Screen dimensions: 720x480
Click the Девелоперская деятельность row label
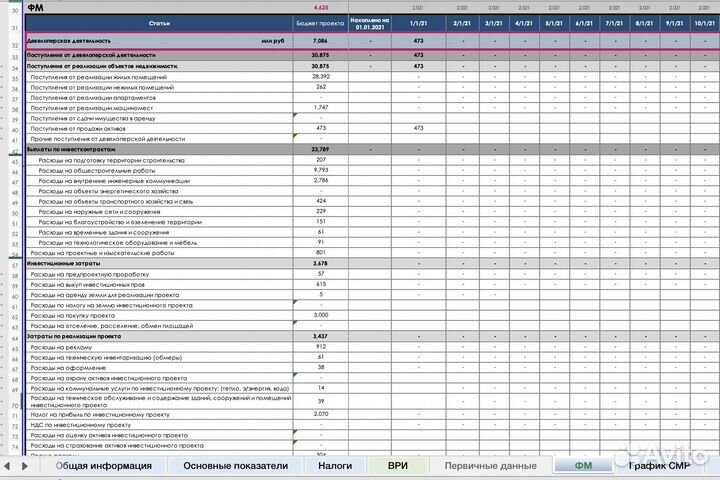(70, 41)
